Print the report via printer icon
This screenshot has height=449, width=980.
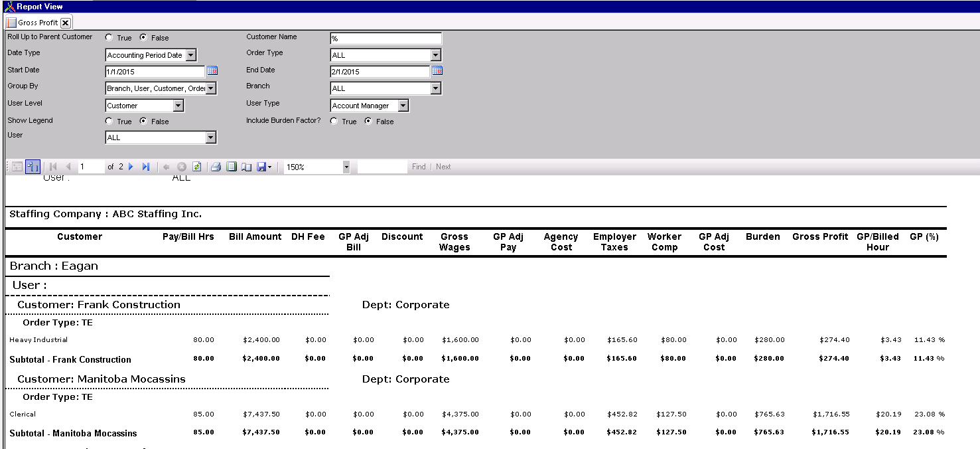[x=216, y=167]
